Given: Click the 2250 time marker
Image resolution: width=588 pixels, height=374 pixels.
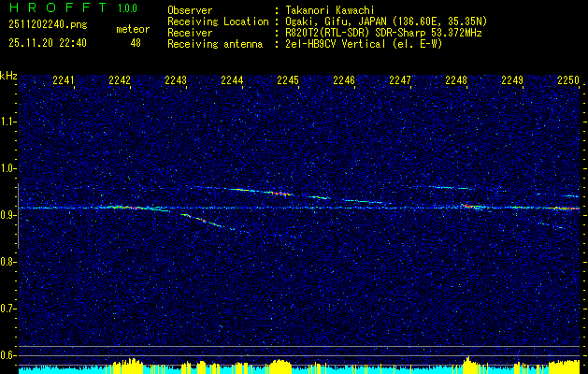Looking at the screenshot, I should (x=568, y=80).
